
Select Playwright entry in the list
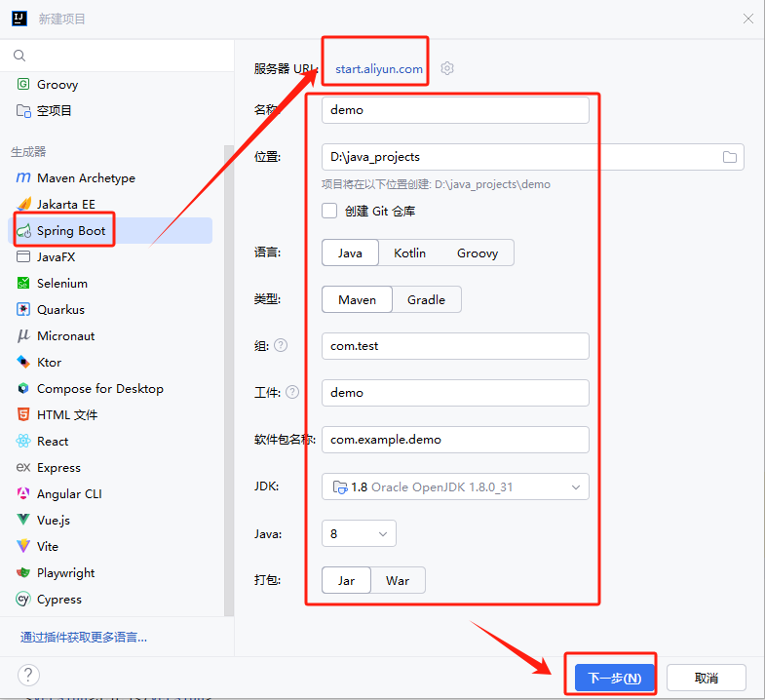[111, 572]
